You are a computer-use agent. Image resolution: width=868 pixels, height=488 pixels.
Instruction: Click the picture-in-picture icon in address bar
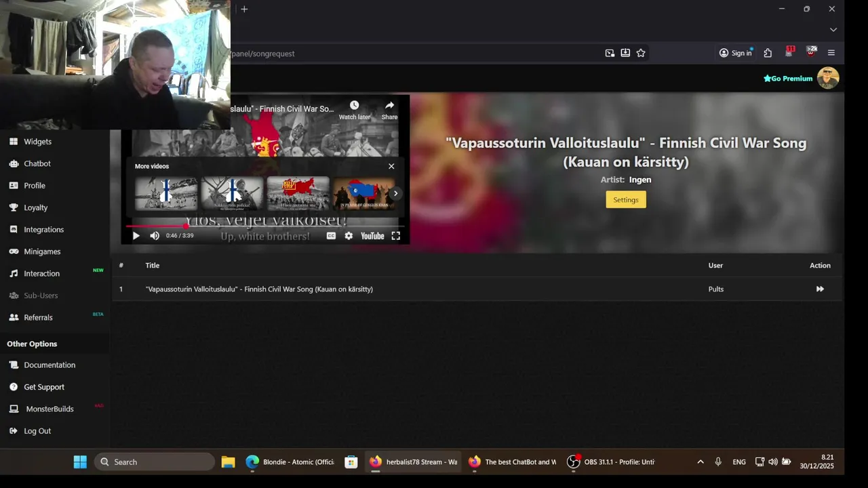coord(610,53)
